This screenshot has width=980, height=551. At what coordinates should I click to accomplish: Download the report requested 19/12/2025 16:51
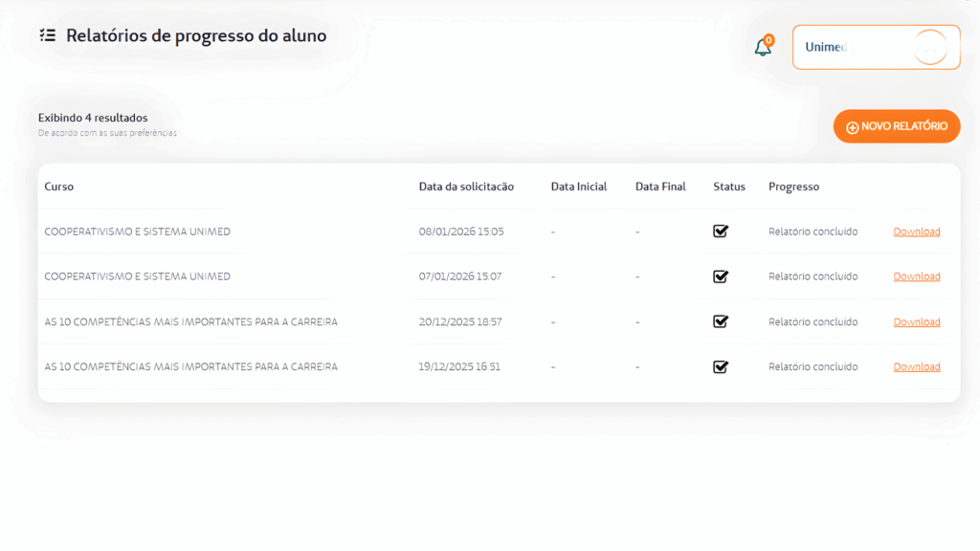916,366
